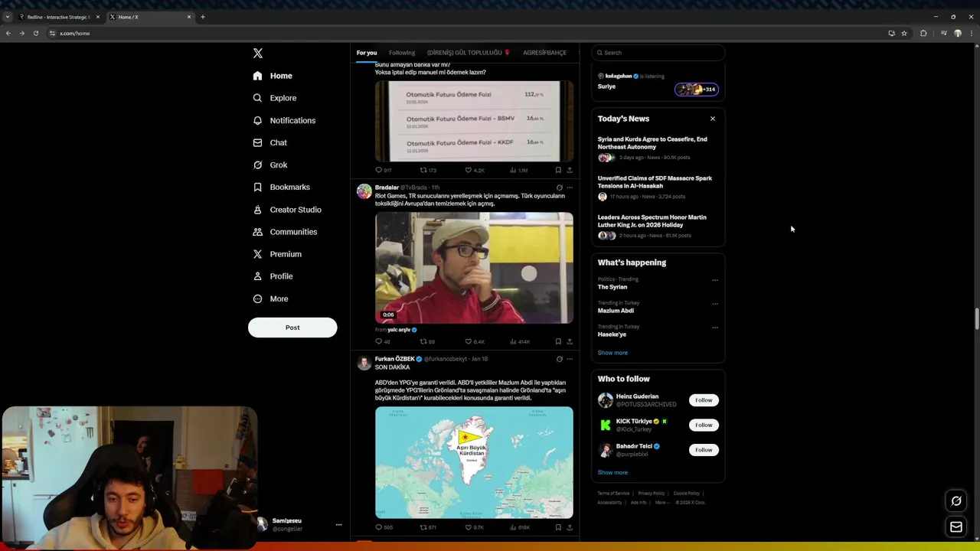Open Furkan ÖZBEK post more options
The image size is (980, 551).
pos(570,359)
